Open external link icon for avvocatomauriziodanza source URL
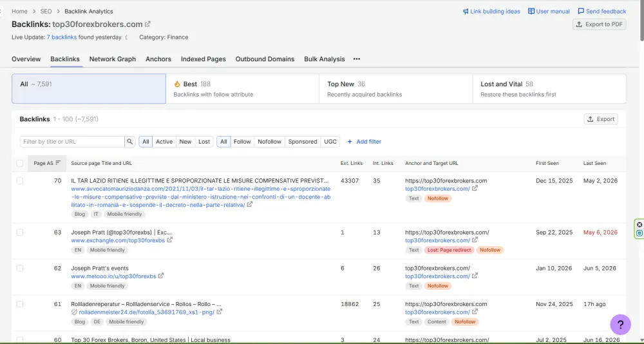The height and width of the screenshot is (344, 644). click(249, 204)
